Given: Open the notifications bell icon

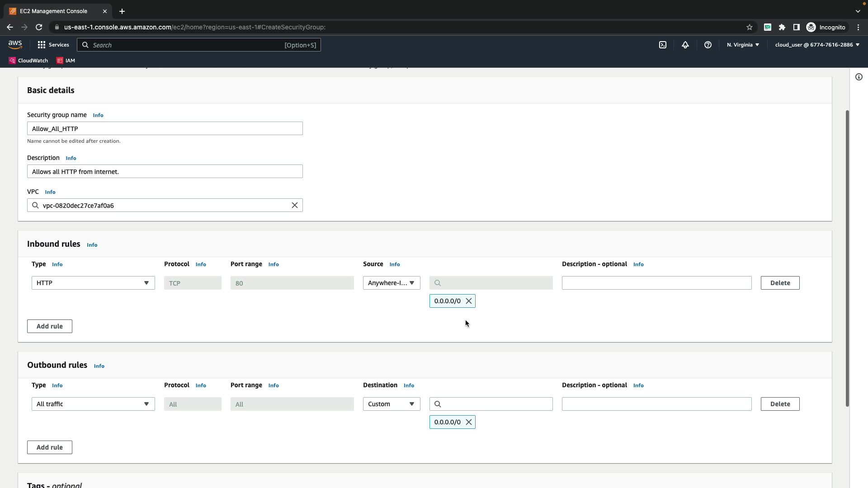Looking at the screenshot, I should tap(685, 45).
